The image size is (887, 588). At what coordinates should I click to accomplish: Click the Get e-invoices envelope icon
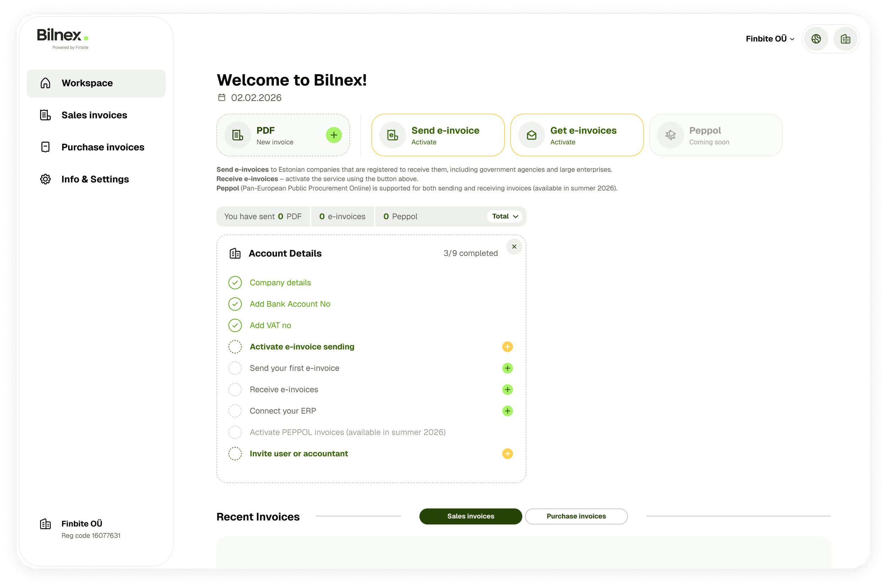531,135
